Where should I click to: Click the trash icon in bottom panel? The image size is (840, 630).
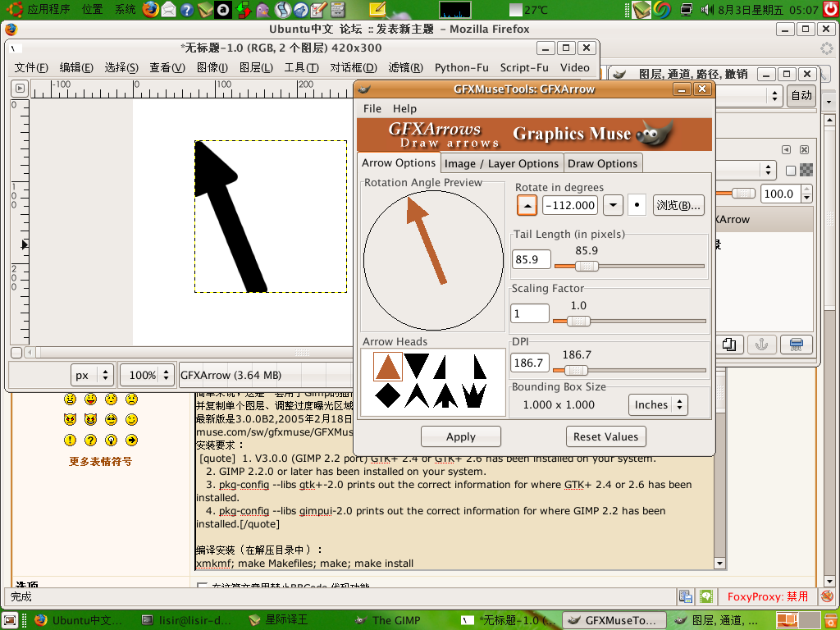830,620
